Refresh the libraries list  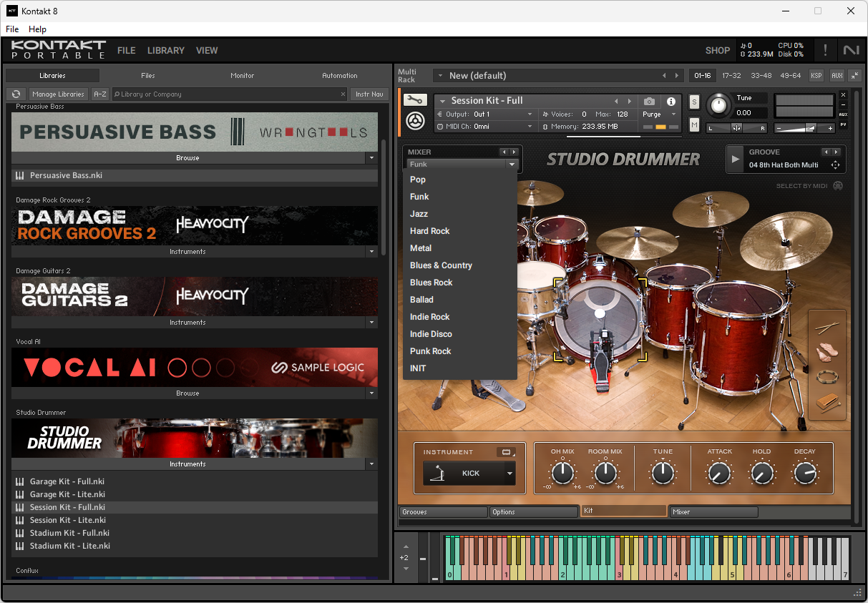[x=16, y=94]
